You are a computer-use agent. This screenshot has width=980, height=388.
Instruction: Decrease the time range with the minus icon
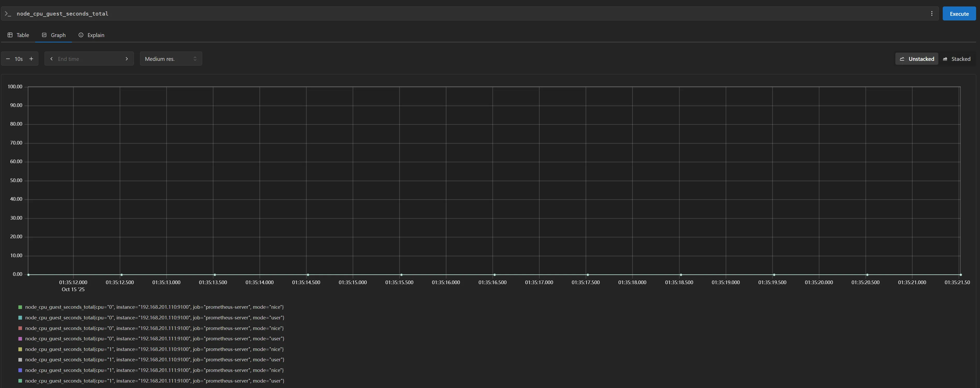8,59
